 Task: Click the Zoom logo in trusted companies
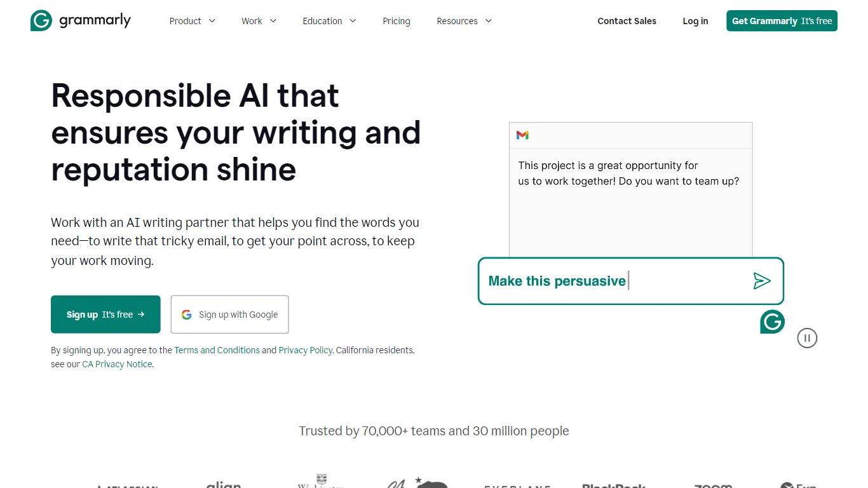(714, 485)
